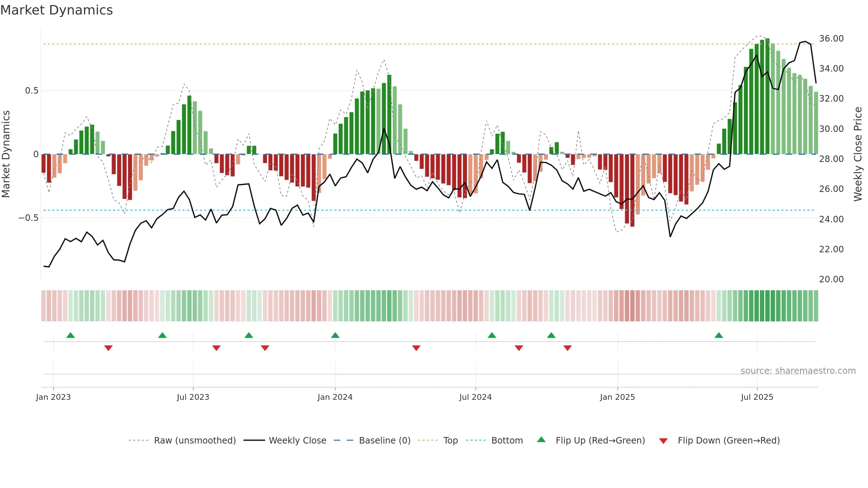Click the 20.00 price axis label
This screenshot has height=488, width=868.
pos(831,279)
